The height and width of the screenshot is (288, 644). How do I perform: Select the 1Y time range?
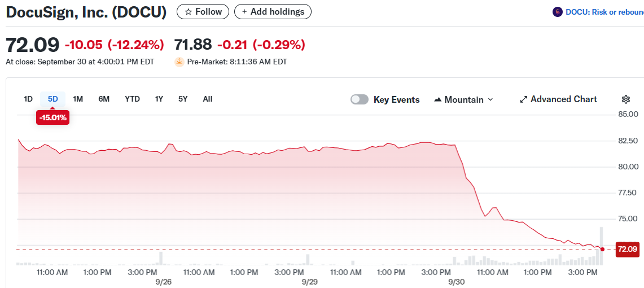click(159, 99)
